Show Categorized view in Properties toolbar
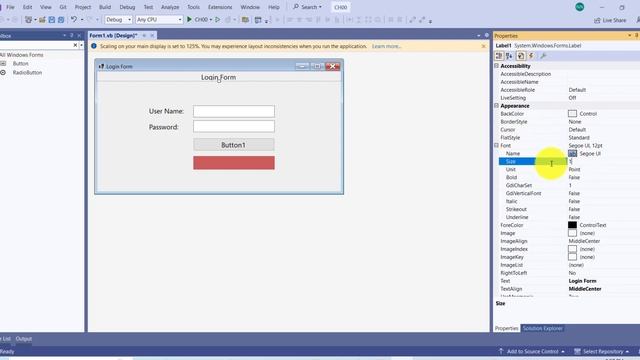640x360 pixels. [499, 56]
